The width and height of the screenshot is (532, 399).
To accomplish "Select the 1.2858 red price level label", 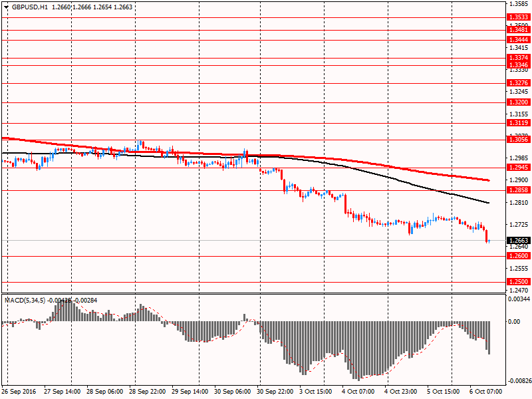I will click(519, 190).
